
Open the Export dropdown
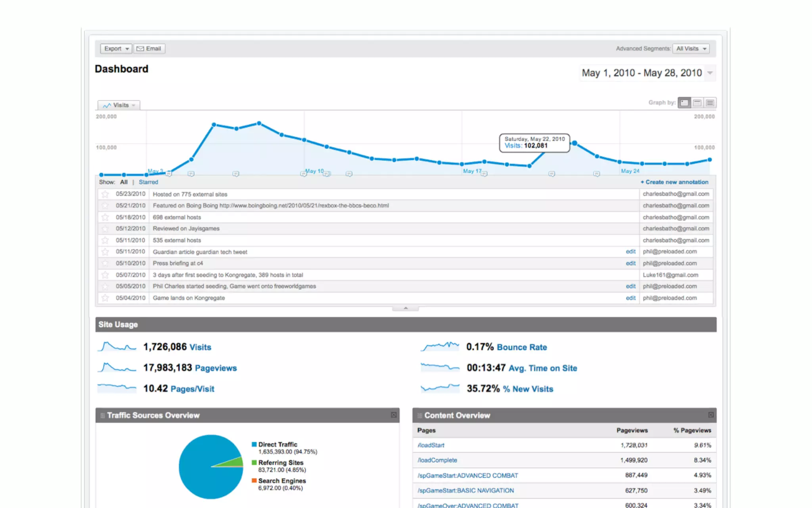tap(116, 48)
